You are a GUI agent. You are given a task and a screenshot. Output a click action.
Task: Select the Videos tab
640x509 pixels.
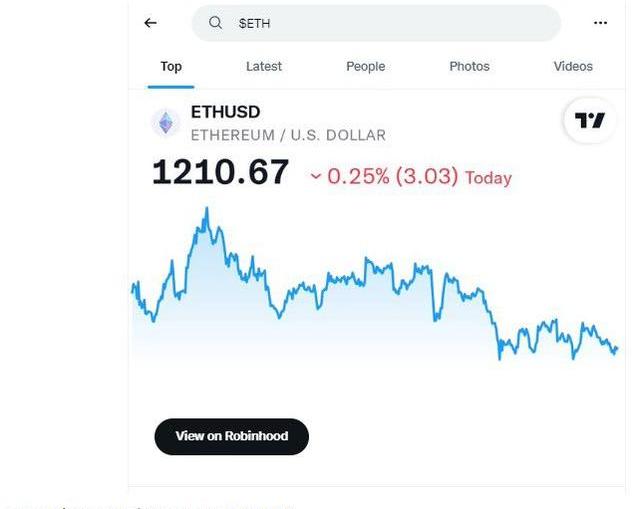[x=573, y=67]
